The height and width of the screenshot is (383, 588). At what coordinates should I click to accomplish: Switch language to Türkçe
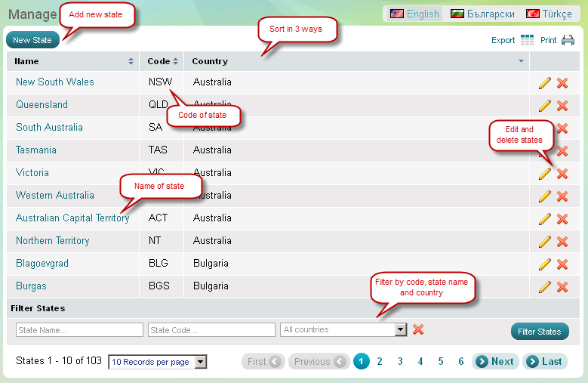[549, 14]
